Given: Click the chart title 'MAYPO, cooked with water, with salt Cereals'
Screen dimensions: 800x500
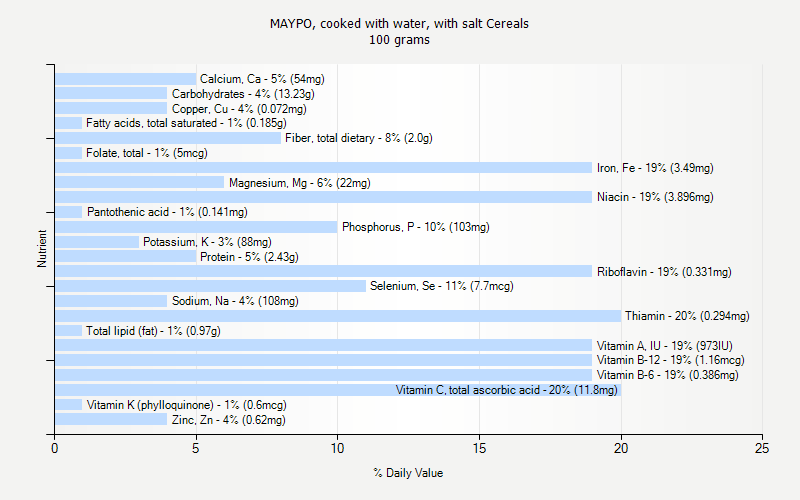Looking at the screenshot, I should 399,23.
